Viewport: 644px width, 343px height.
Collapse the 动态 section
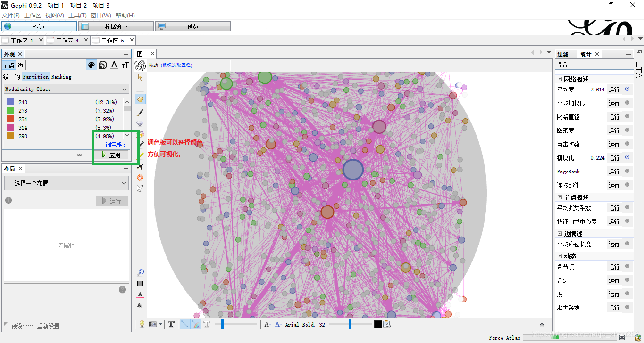pos(560,256)
